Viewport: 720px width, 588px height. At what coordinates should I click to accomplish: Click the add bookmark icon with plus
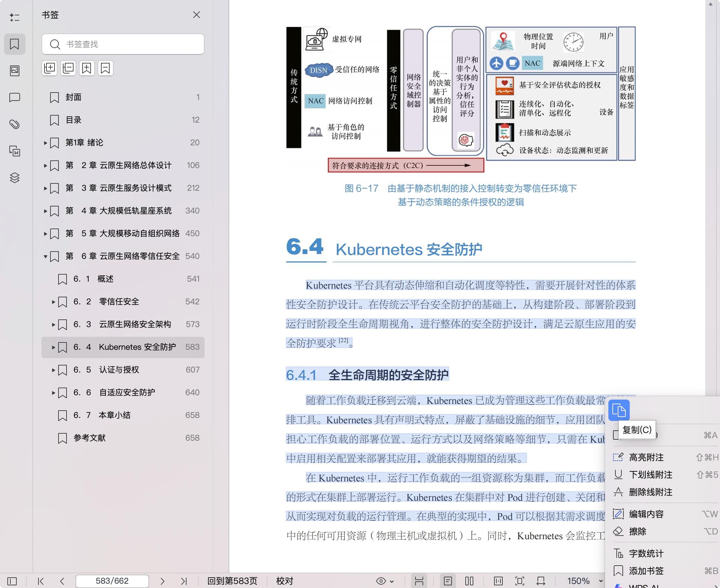pos(87,68)
